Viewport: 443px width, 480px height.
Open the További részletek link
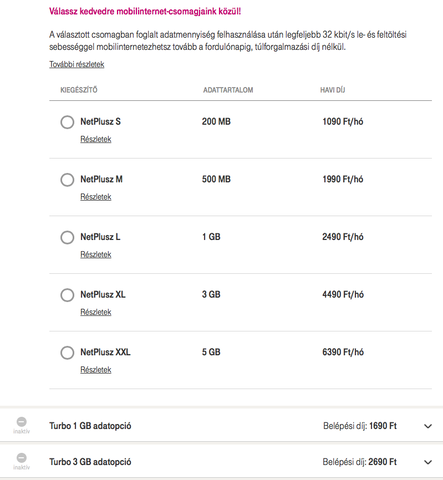tap(77, 64)
